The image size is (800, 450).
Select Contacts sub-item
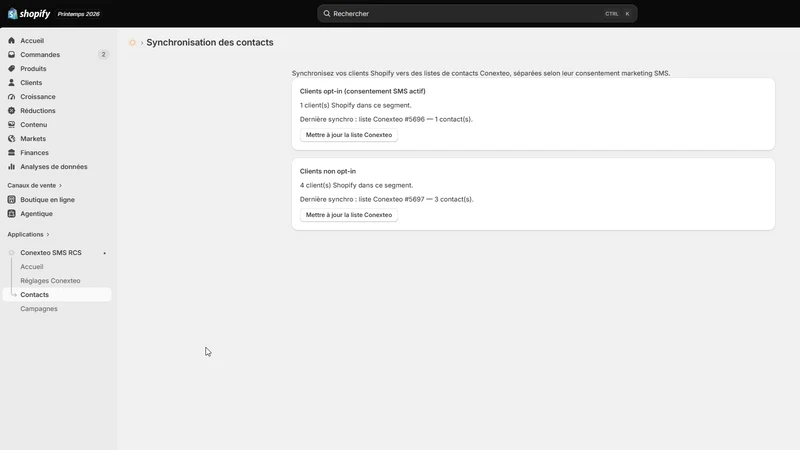57,295
